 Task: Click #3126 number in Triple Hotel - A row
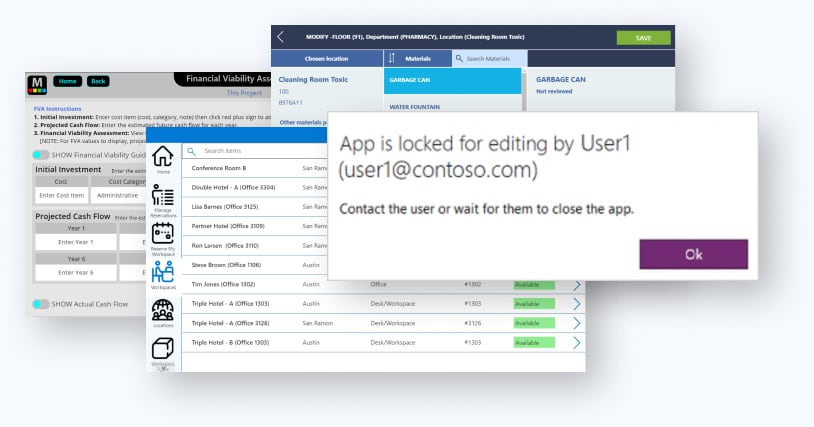tap(472, 323)
